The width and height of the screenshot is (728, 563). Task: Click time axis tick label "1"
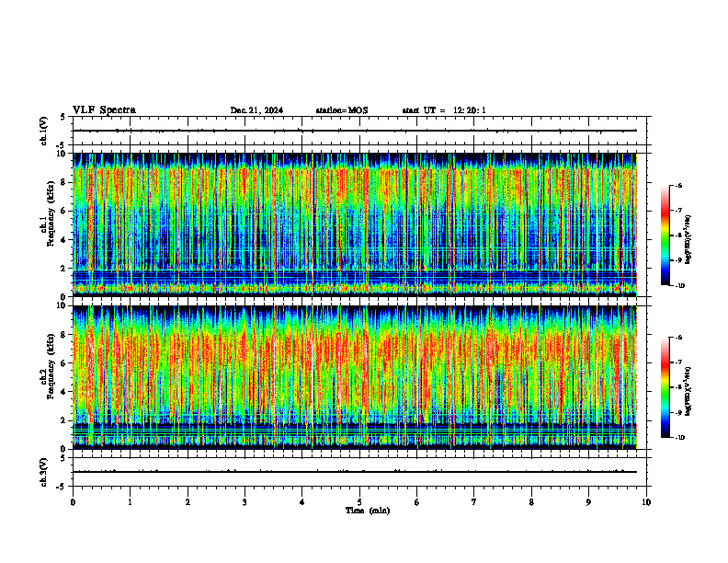coord(130,502)
